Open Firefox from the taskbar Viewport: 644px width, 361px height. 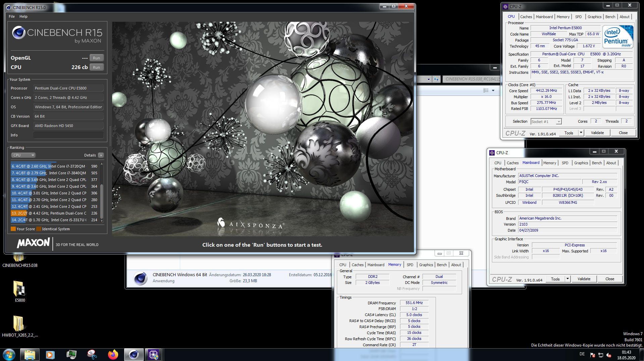click(113, 354)
